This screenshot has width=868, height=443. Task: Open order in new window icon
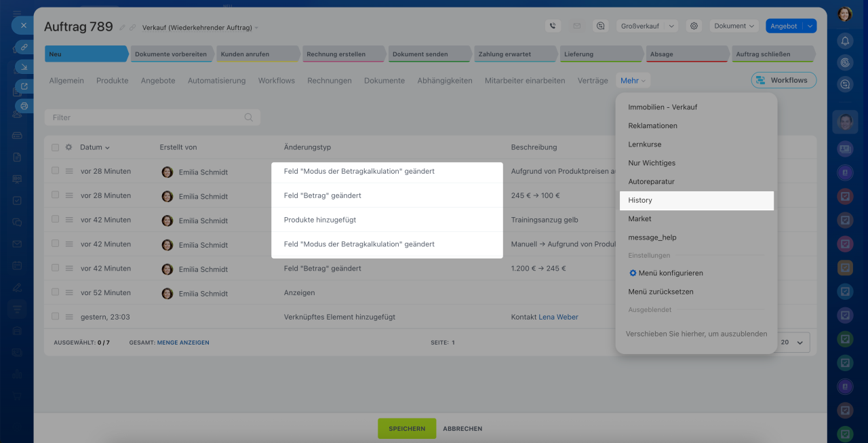pyautogui.click(x=24, y=86)
